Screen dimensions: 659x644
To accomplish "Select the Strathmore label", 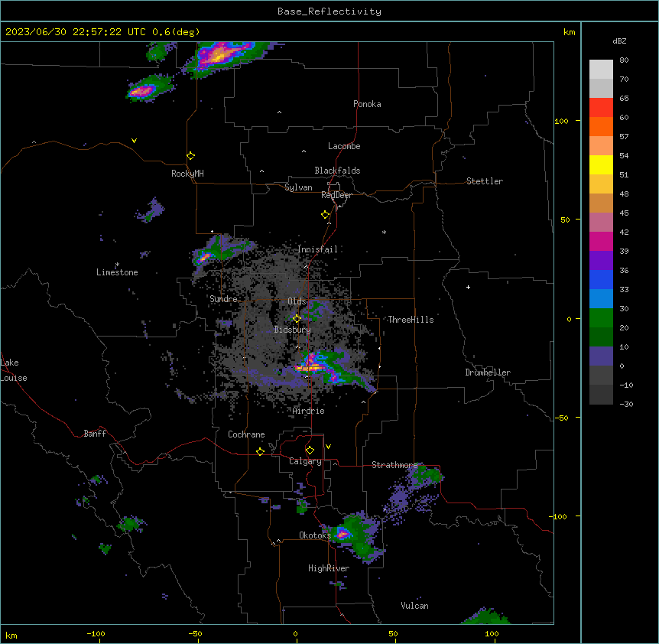I will (394, 465).
